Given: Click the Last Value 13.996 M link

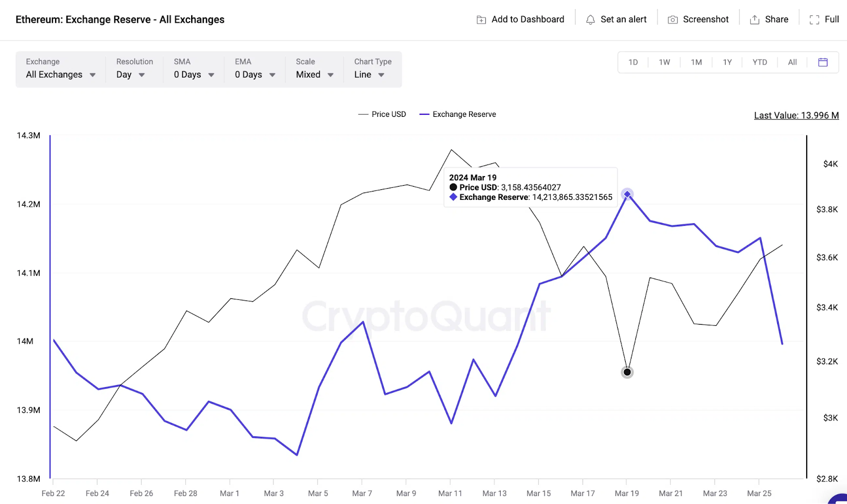Looking at the screenshot, I should point(796,115).
